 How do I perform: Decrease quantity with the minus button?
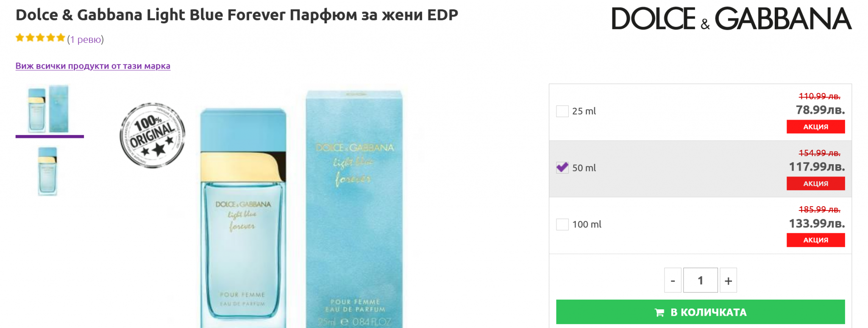point(673,280)
